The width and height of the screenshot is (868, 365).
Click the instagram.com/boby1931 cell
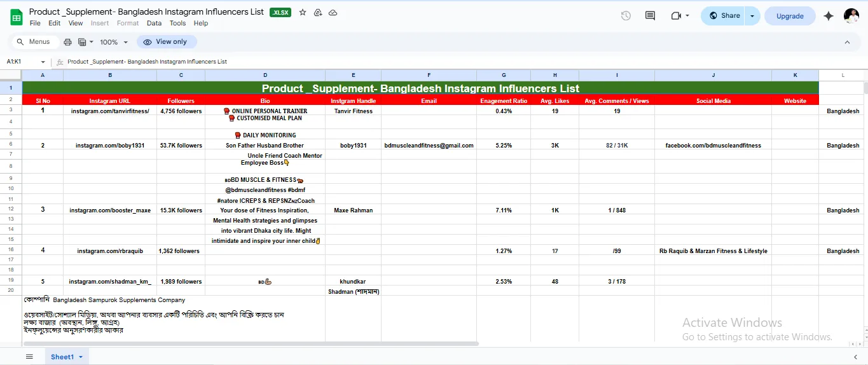[110, 145]
